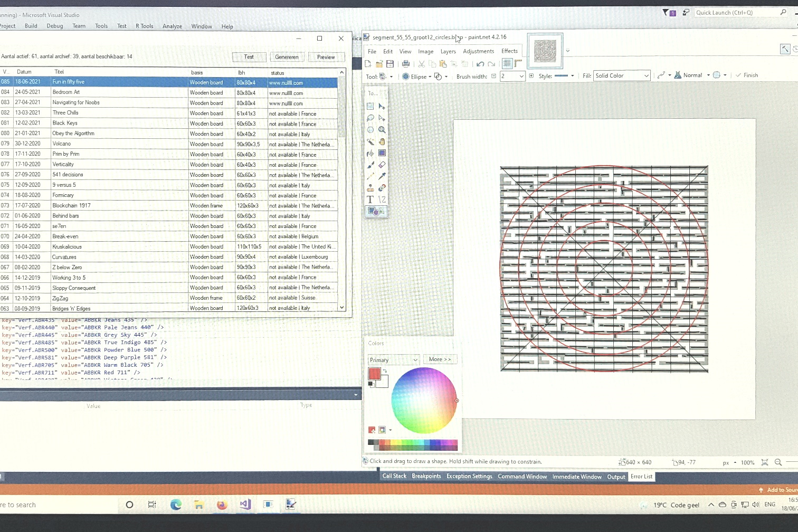The height and width of the screenshot is (532, 798).
Task: Pick a color from the color wheel
Action: 424,401
